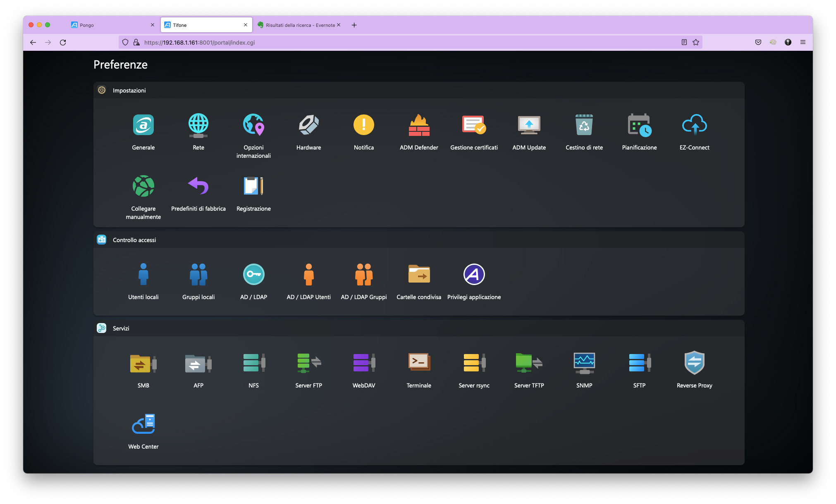The width and height of the screenshot is (836, 504).
Task: Bookmark this page with the star
Action: coord(696,43)
